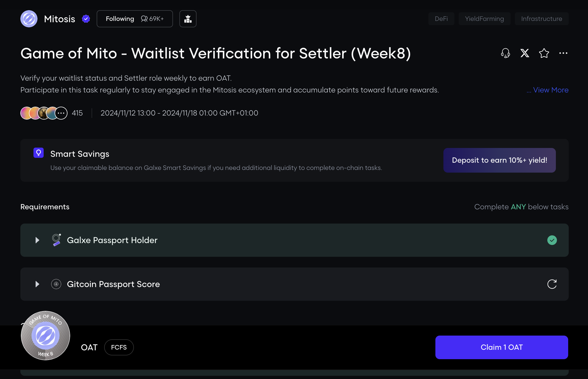Click the green completed checkmark on Galxe Passport
Viewport: 588px width, 379px height.
click(x=552, y=240)
